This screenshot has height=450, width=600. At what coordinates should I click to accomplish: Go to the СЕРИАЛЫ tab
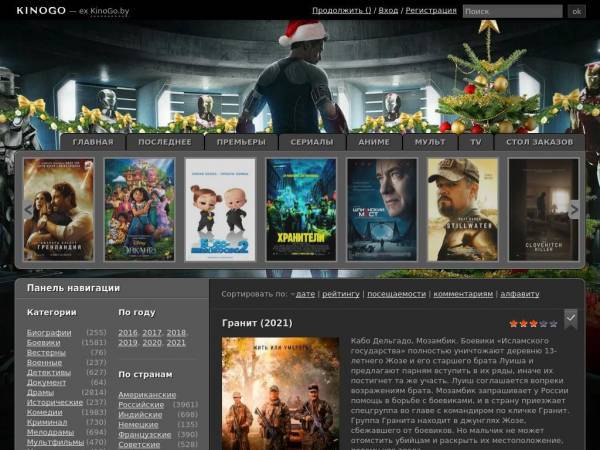point(312,142)
